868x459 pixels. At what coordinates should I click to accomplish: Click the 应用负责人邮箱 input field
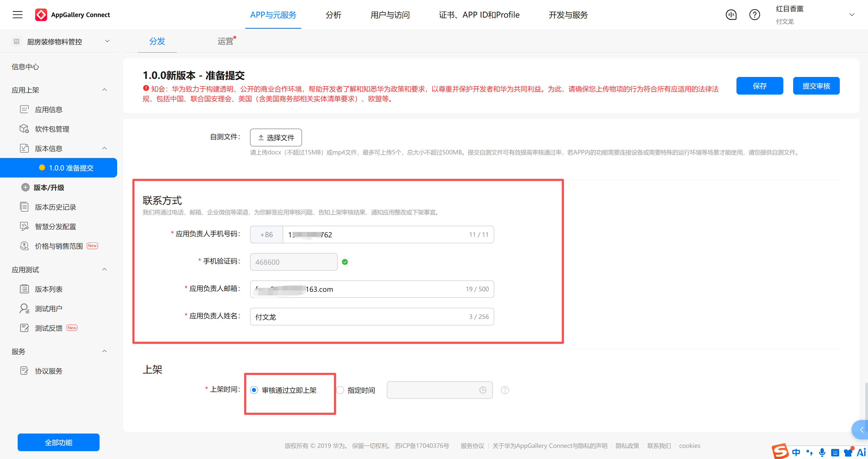click(x=372, y=289)
